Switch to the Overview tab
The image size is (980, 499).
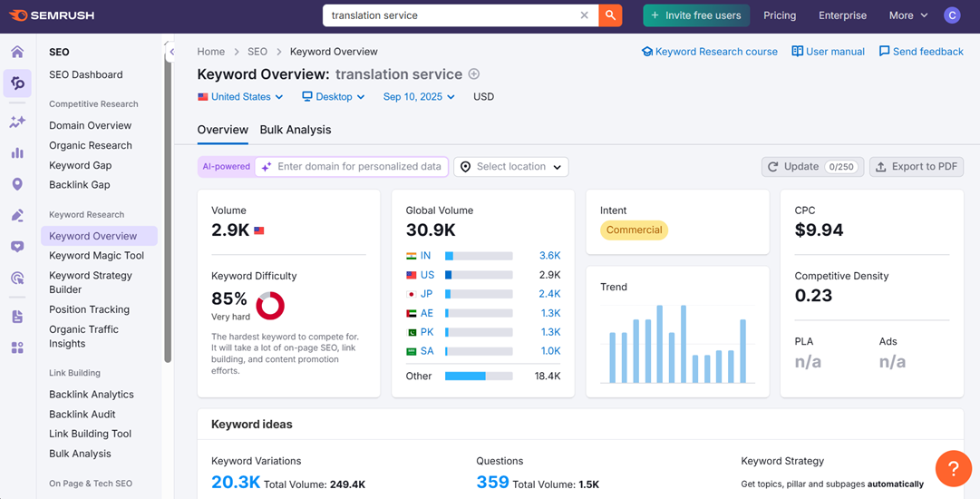tap(222, 130)
